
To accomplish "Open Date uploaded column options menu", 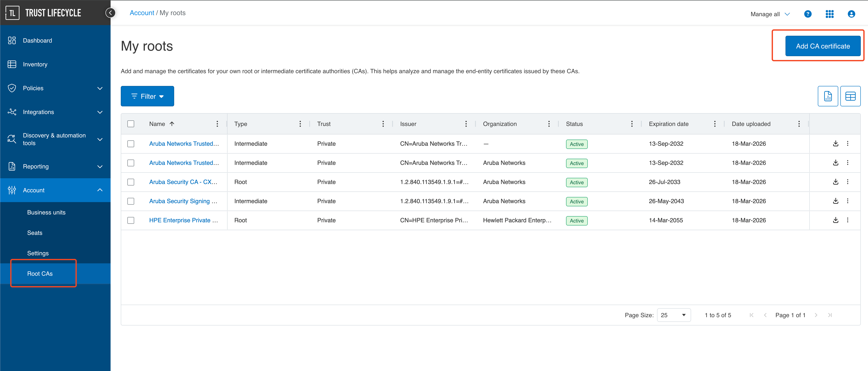I will 799,124.
